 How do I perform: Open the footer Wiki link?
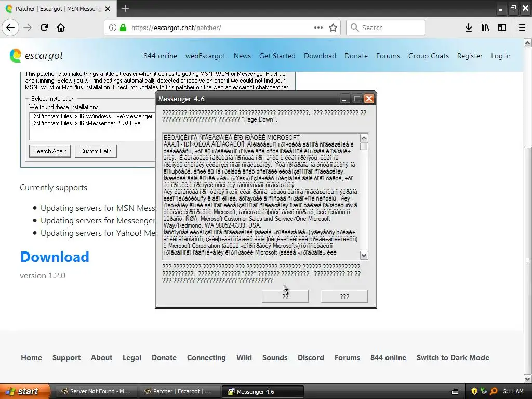click(244, 357)
